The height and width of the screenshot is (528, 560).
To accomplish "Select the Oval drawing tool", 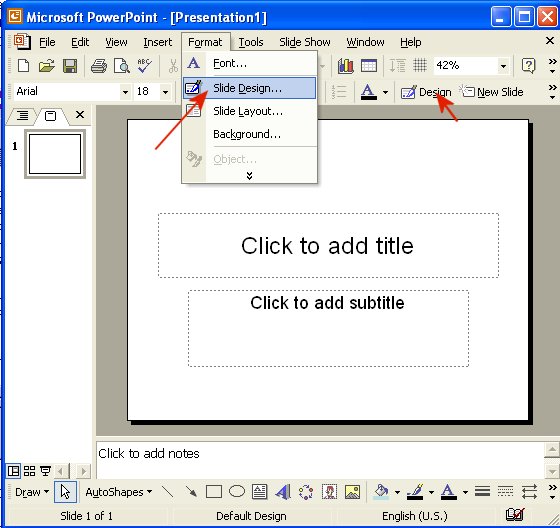I will pyautogui.click(x=237, y=492).
